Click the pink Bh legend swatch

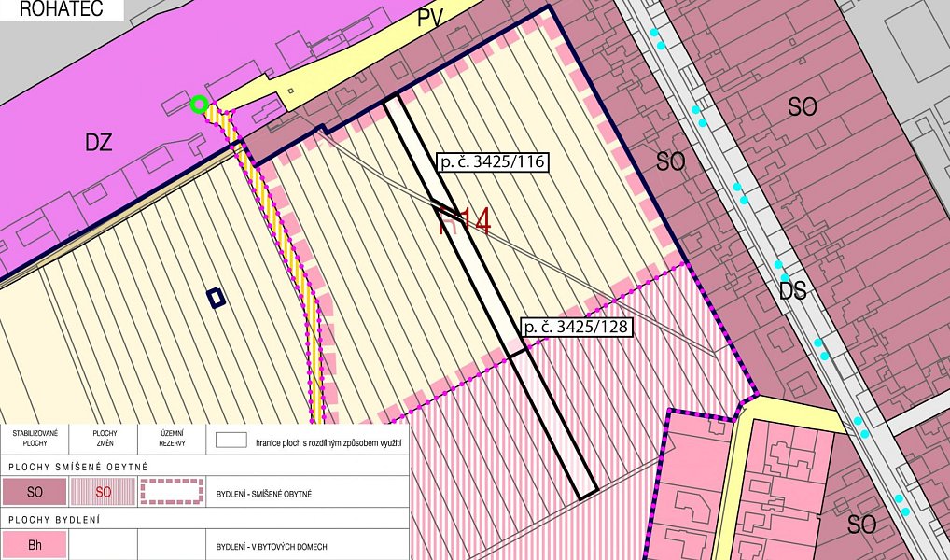(x=35, y=545)
